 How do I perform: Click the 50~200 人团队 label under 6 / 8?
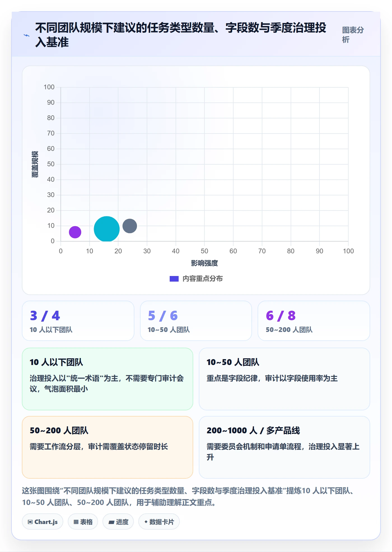pyautogui.click(x=289, y=330)
